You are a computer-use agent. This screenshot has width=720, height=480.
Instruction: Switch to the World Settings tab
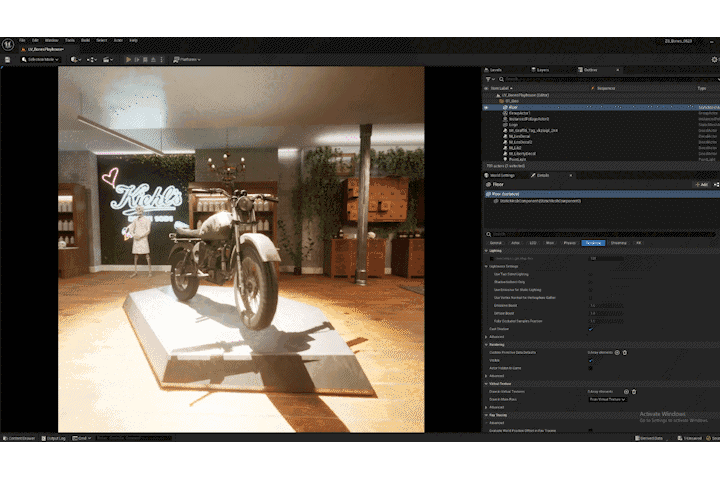tap(500, 175)
